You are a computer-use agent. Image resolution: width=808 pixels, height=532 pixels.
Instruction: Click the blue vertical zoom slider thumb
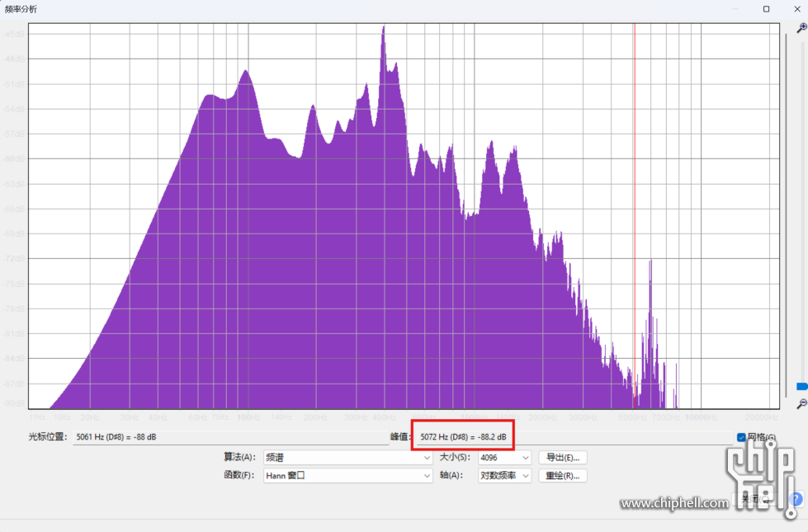[802, 386]
